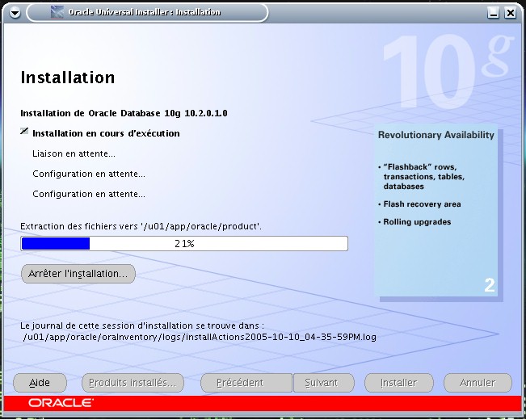This screenshot has height=420, width=526.
Task: Click the Installer button
Action: [x=399, y=383]
